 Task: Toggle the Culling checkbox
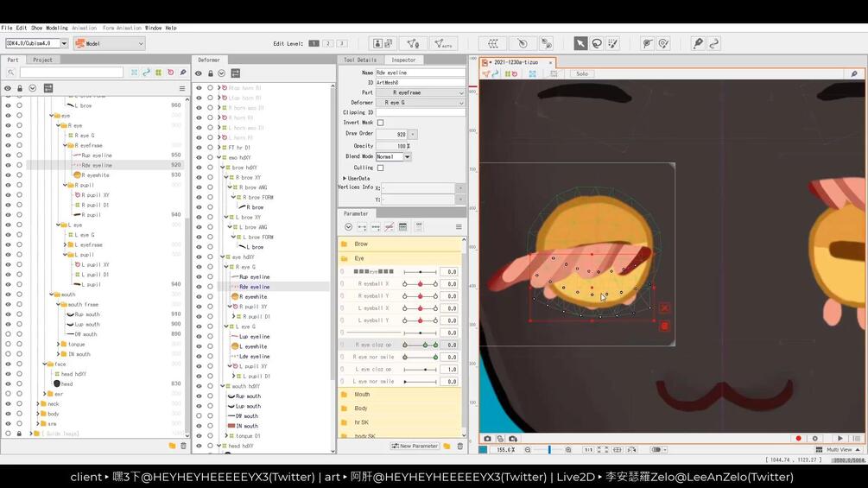pos(380,168)
